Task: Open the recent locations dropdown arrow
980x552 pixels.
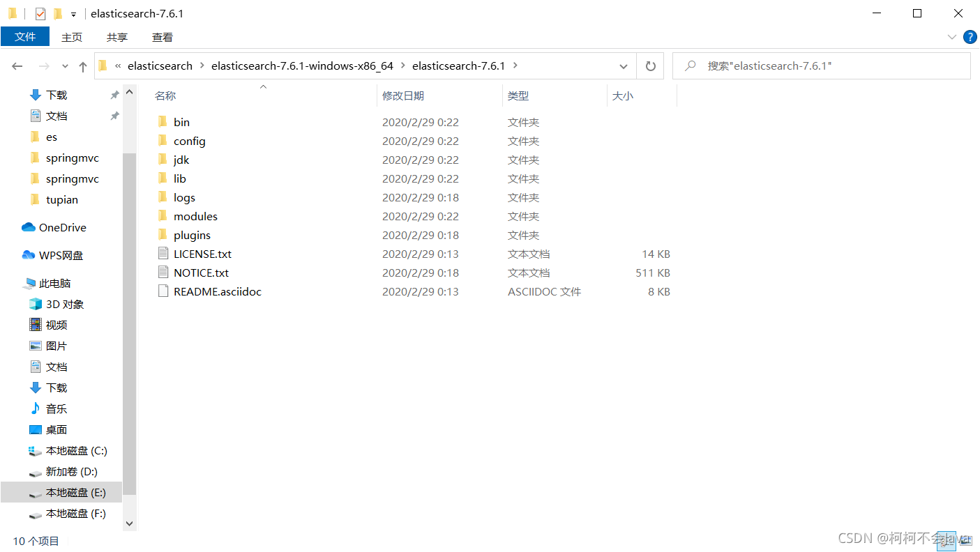Action: (66, 66)
